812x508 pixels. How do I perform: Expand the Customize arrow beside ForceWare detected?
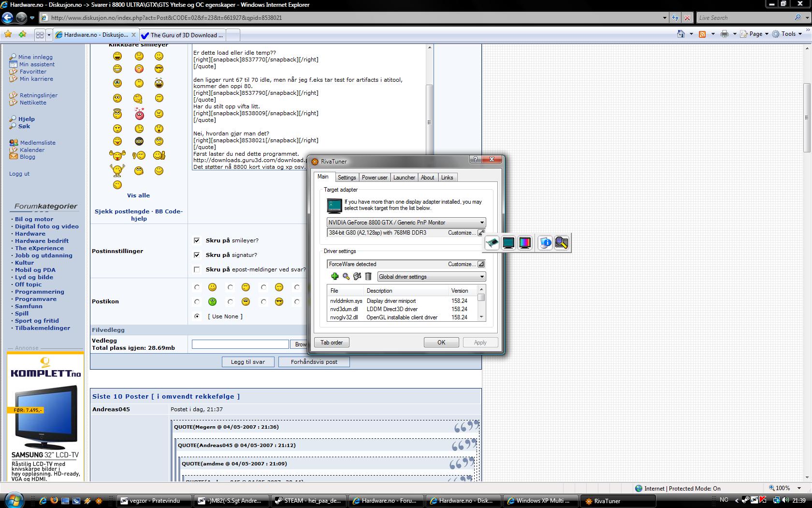point(481,264)
